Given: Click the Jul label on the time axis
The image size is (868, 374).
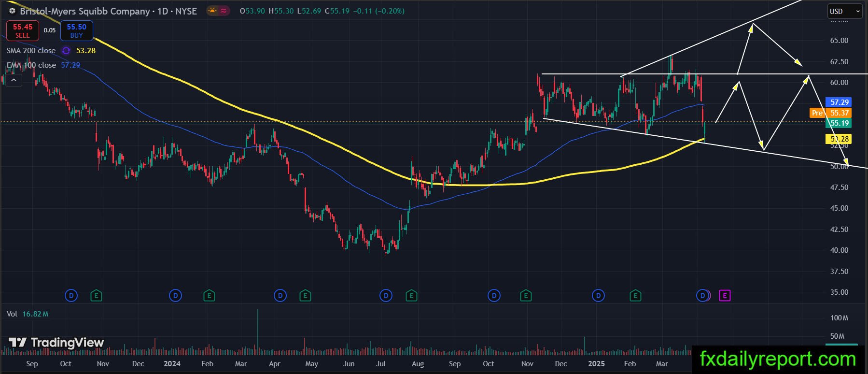Looking at the screenshot, I should pos(381,364).
